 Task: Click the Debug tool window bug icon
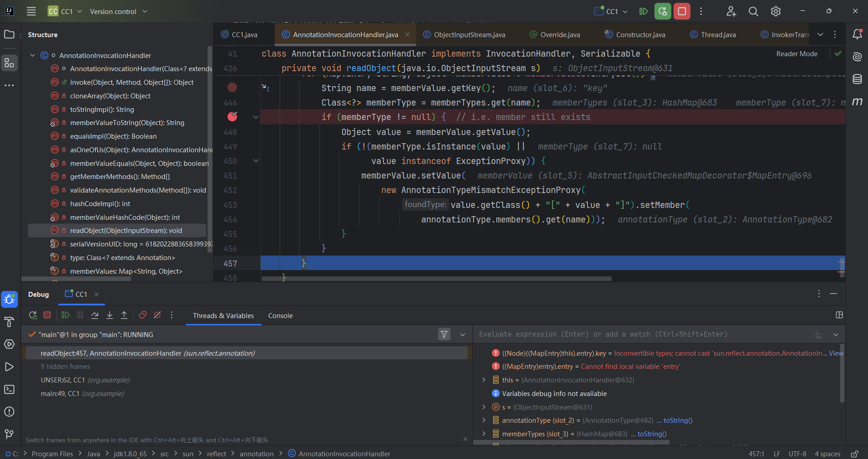(x=9, y=300)
